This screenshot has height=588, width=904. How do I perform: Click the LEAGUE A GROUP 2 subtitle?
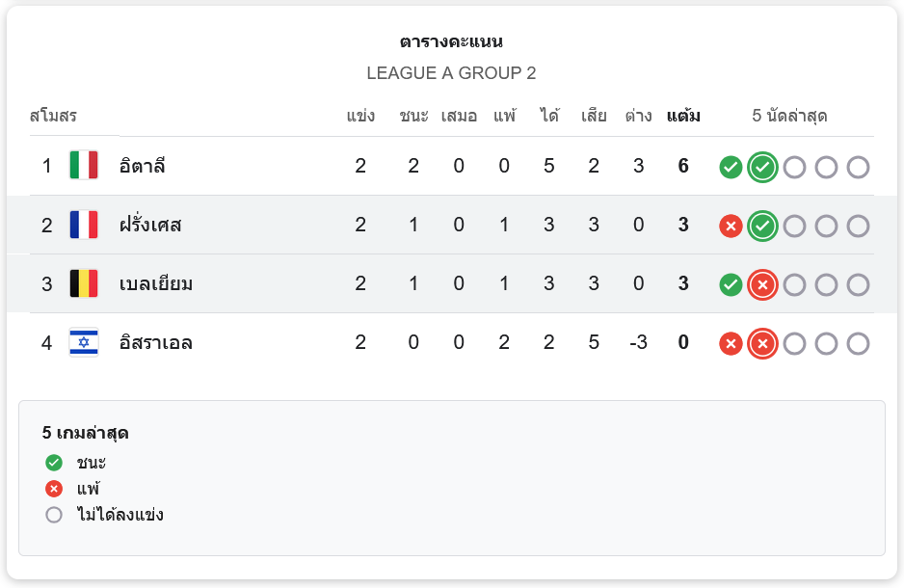point(451,73)
